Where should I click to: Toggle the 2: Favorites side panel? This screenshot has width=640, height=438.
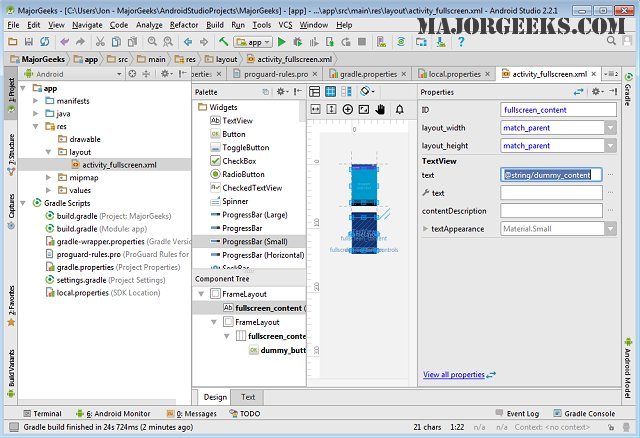point(11,306)
